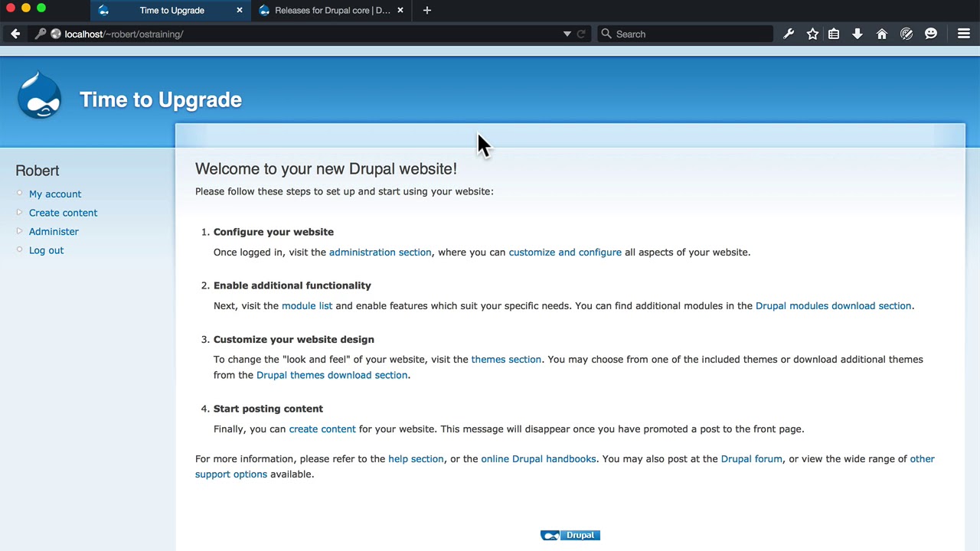The height and width of the screenshot is (551, 980).
Task: Click the Customize your website design title
Action: click(x=293, y=339)
